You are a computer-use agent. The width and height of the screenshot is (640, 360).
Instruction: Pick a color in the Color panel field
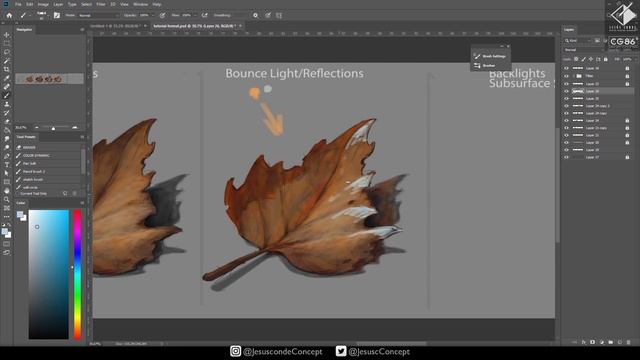49,274
